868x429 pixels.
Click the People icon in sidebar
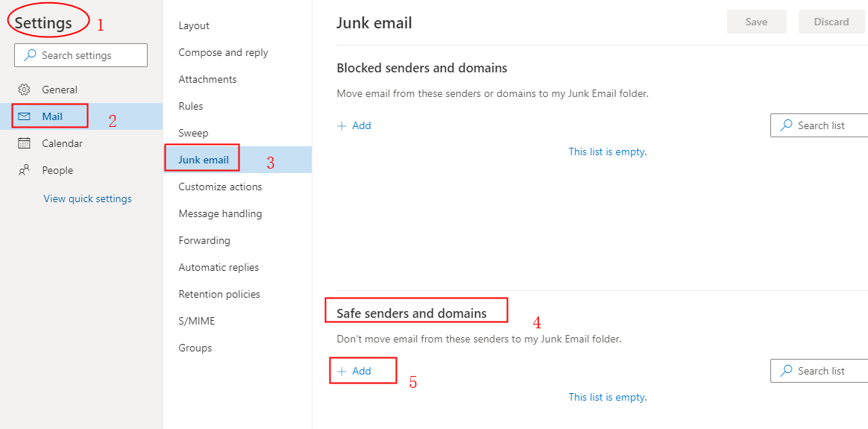(x=24, y=171)
